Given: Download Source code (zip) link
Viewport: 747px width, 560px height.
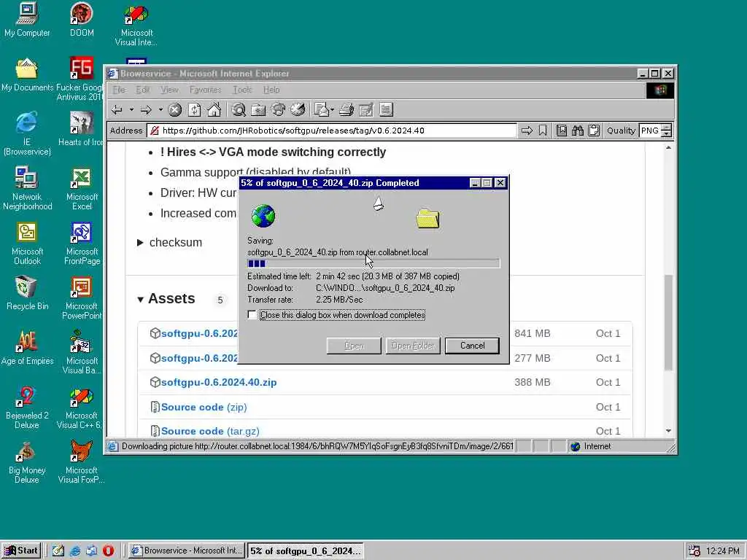Looking at the screenshot, I should tap(204, 407).
